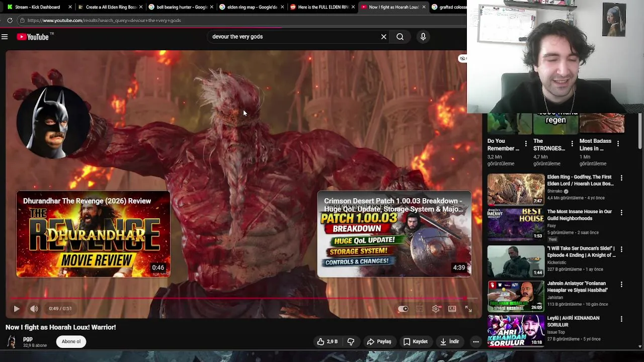Open Ser Duncan video thumbnail 1:44
The height and width of the screenshot is (362, 644).
(516, 261)
